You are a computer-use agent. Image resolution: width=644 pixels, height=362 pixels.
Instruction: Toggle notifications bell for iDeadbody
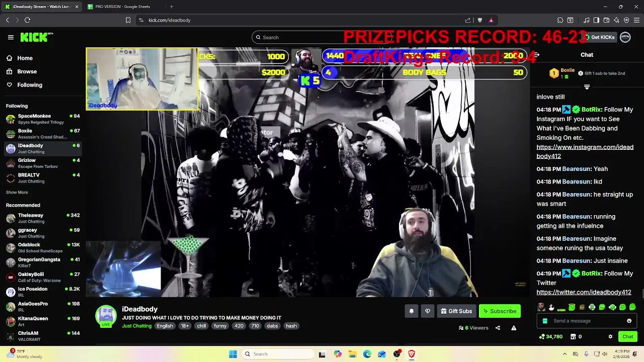pos(411,311)
